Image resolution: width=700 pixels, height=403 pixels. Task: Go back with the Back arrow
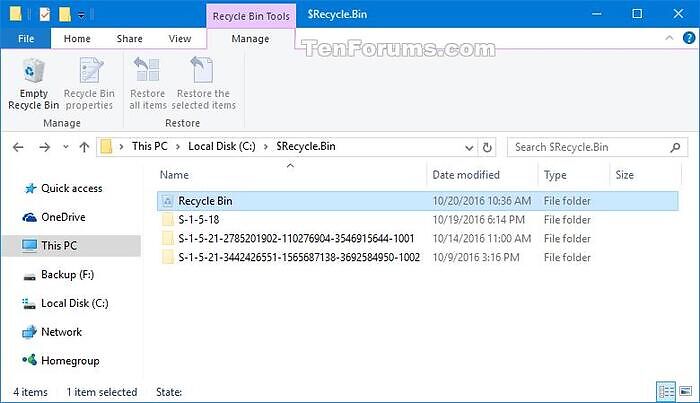click(x=18, y=147)
